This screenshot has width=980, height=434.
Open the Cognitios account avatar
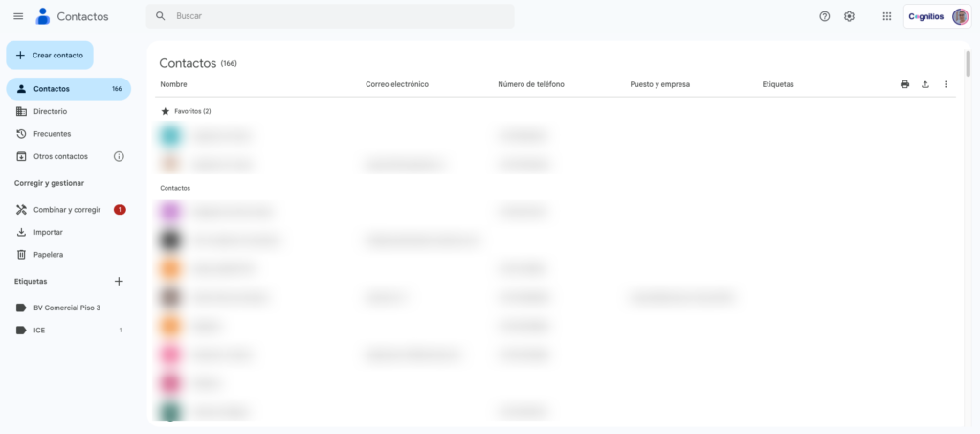coord(960,17)
